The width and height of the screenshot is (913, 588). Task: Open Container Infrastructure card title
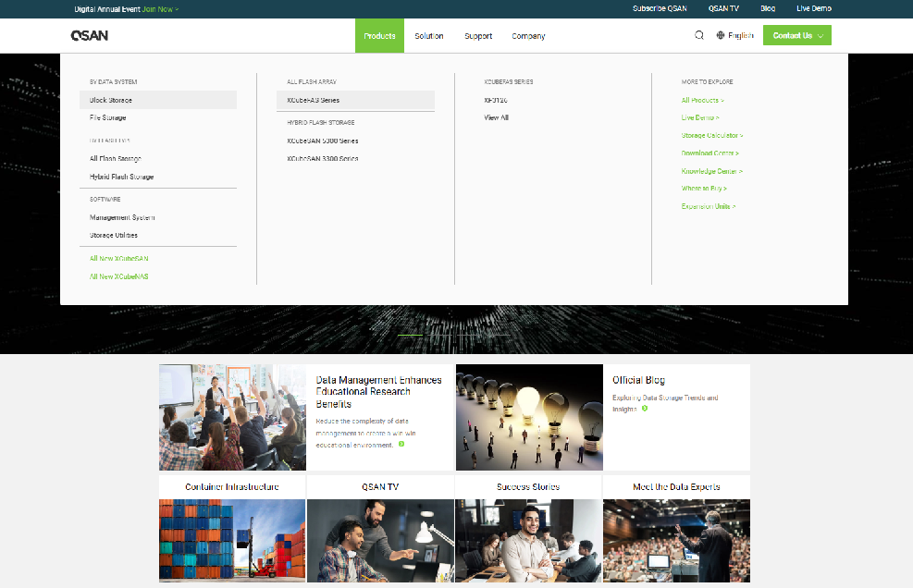coord(232,486)
